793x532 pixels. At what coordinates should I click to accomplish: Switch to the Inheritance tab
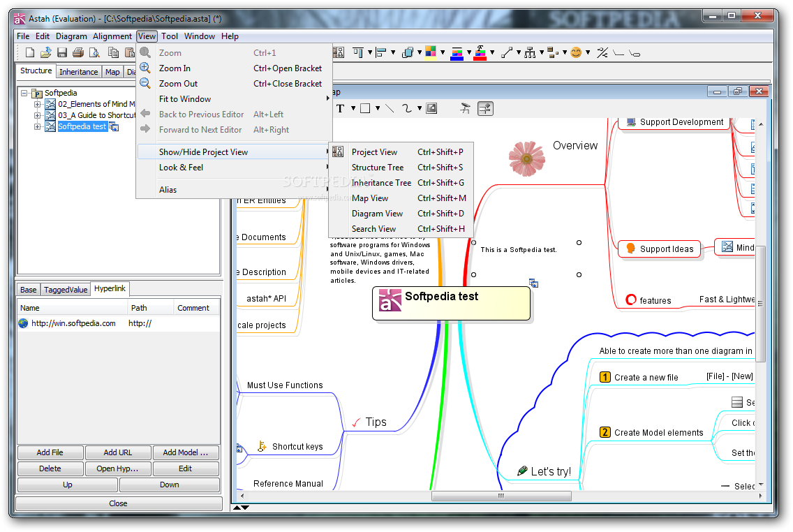pos(78,72)
